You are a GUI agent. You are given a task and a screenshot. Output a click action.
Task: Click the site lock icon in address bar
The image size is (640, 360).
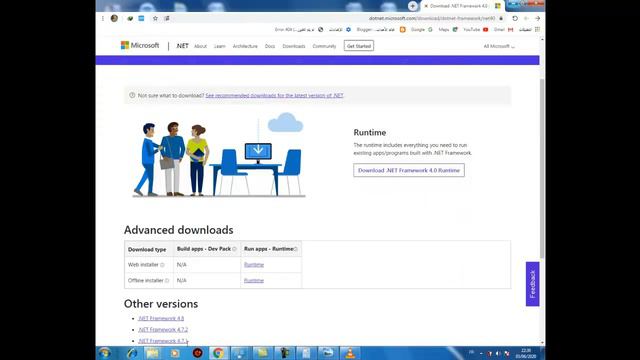coord(501,18)
